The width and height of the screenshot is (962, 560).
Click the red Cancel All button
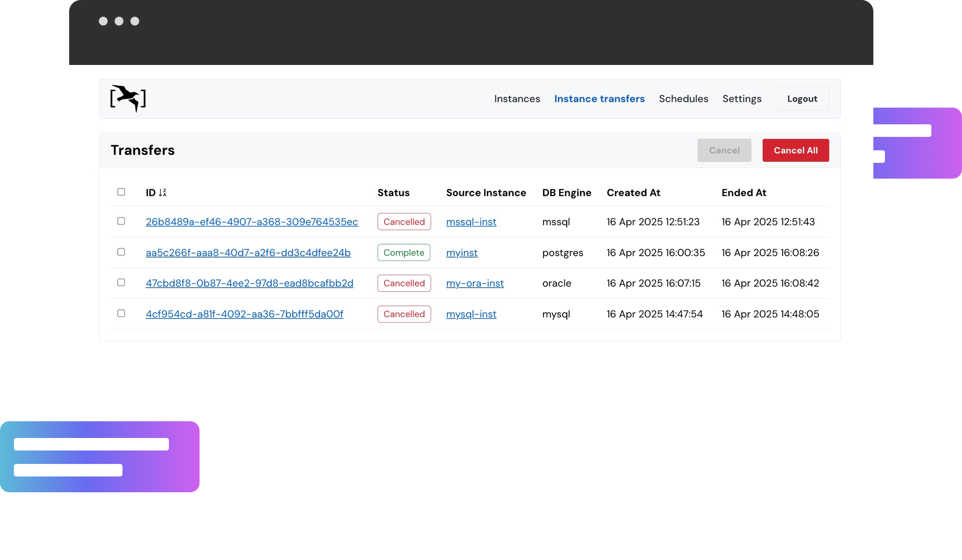pos(795,150)
